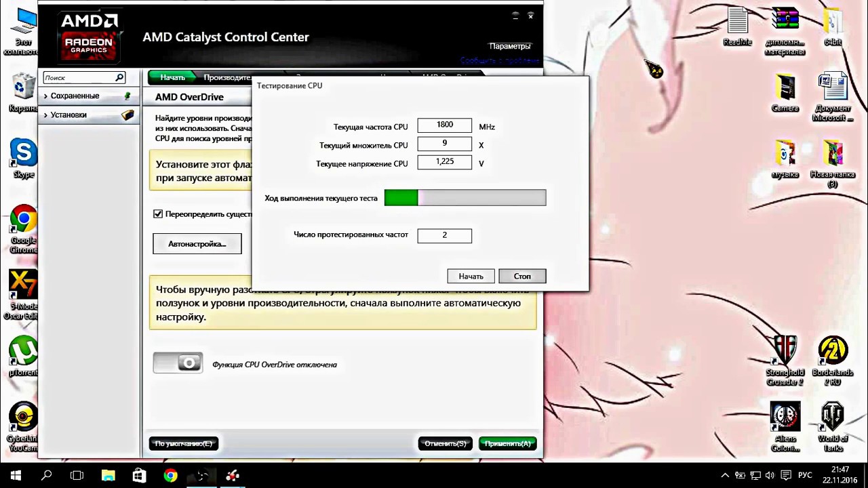Open the CyberLink YouCam desktop shortcut
The height and width of the screenshot is (488, 868).
[23, 427]
